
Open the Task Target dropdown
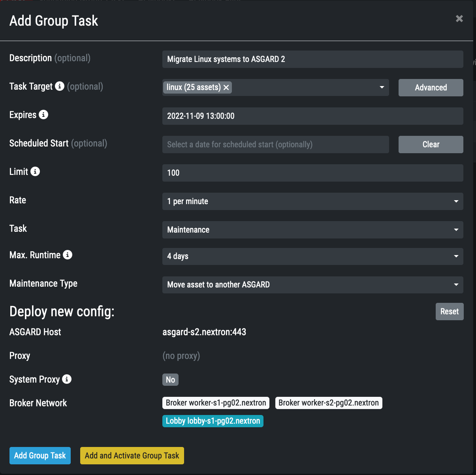pyautogui.click(x=382, y=87)
